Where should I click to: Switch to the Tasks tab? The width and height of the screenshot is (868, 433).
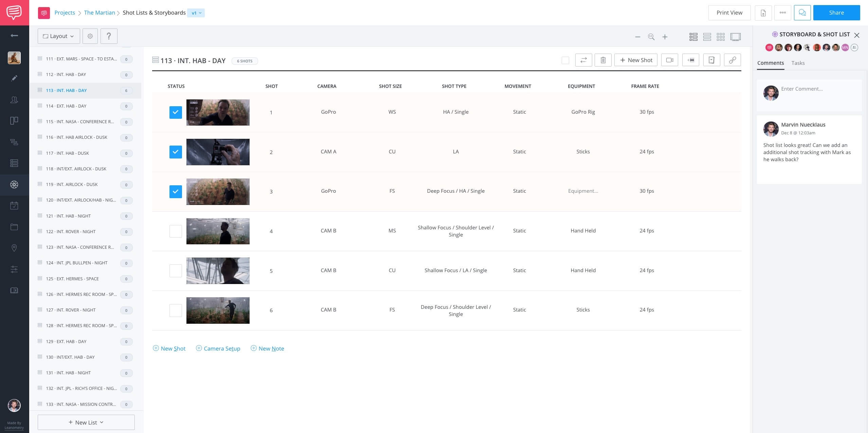(x=798, y=63)
